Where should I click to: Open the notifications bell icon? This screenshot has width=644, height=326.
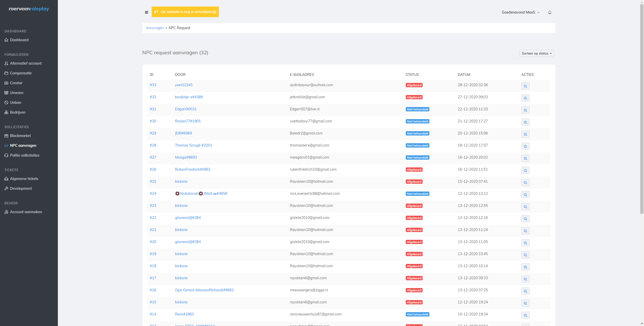(x=550, y=12)
